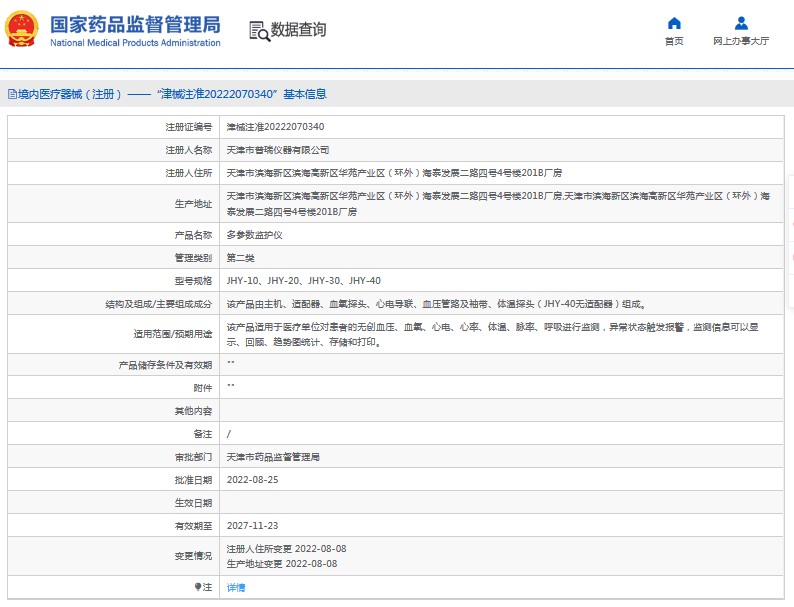
Task: Click the national emblem logo
Action: tap(22, 29)
